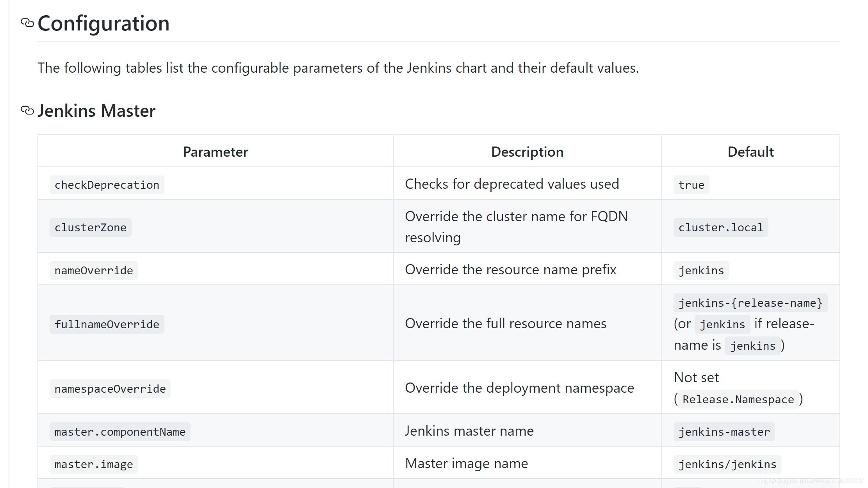Select the Default column header
This screenshot has width=868, height=488.
point(751,152)
